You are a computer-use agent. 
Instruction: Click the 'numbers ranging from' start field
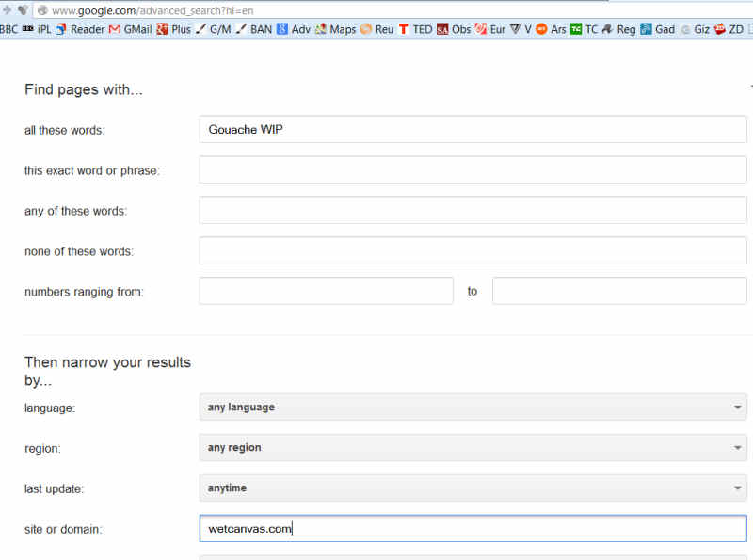click(327, 291)
